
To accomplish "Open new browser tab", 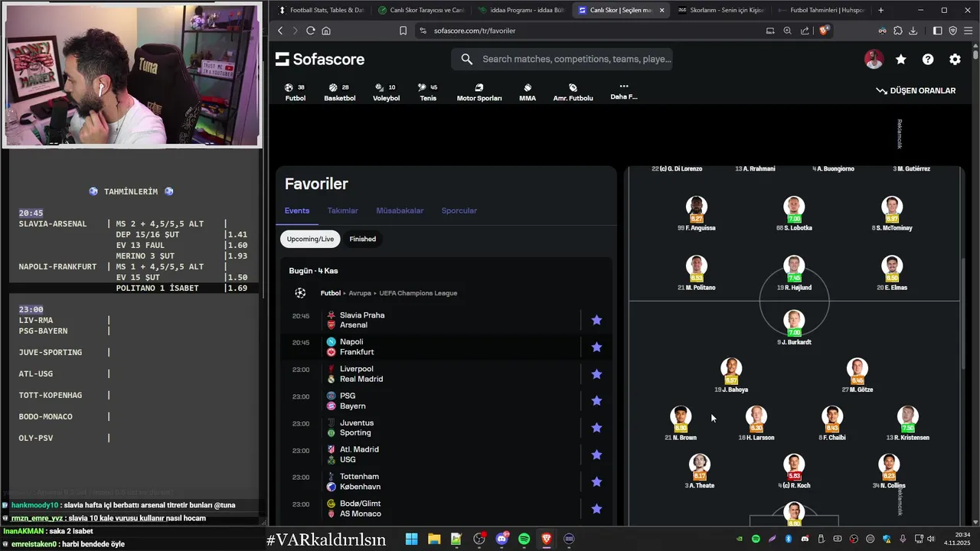I will [880, 10].
